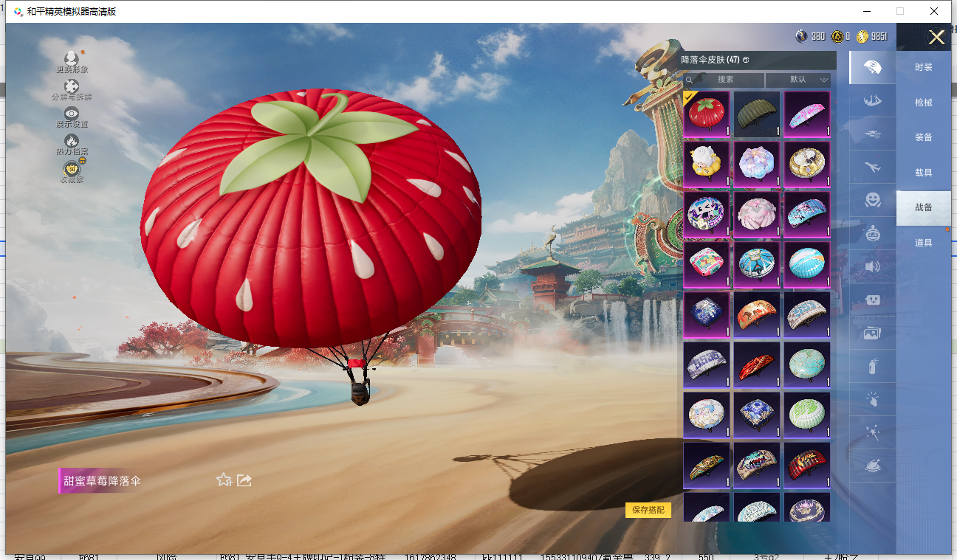Favorite the parachute with the star icon
The height and width of the screenshot is (560, 957).
point(224,480)
